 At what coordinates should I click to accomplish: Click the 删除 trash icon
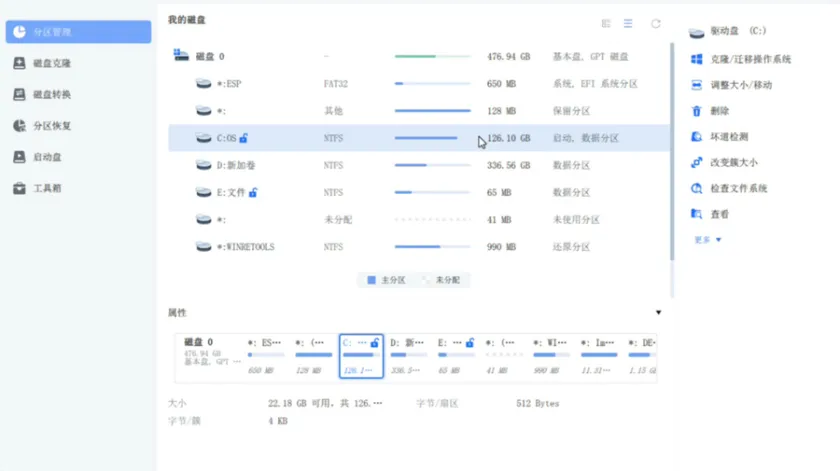click(696, 111)
